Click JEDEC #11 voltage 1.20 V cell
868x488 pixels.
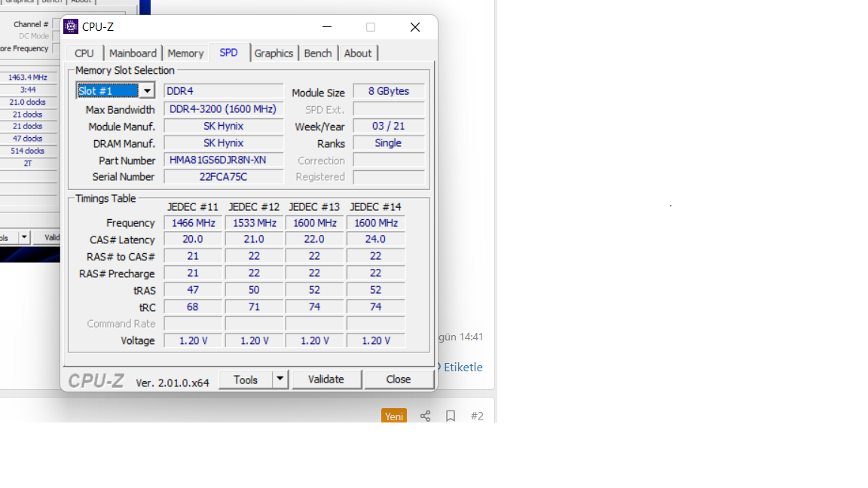193,341
